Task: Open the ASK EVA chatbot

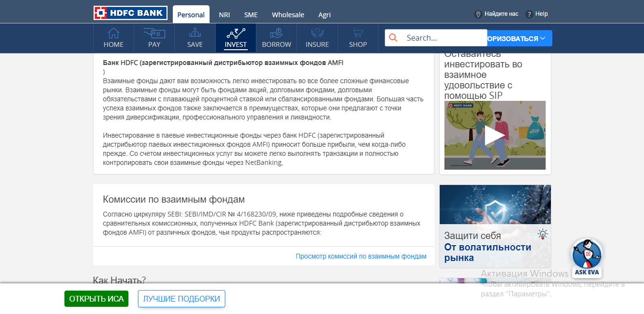Action: (587, 258)
